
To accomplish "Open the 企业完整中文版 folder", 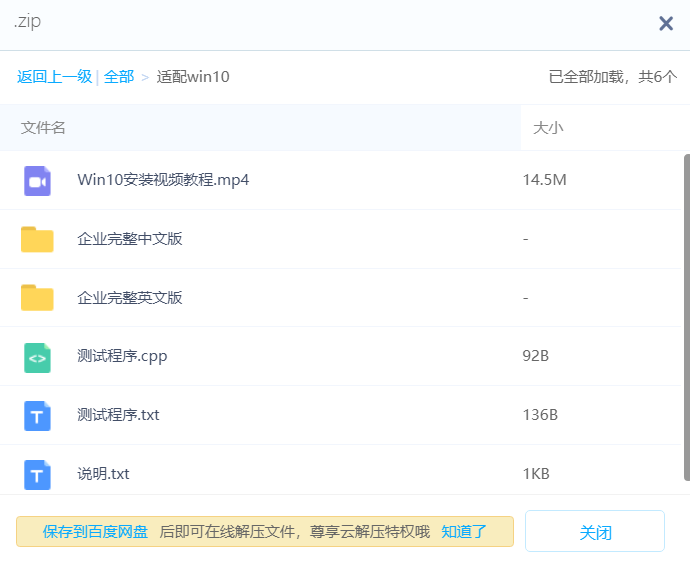I will 130,239.
